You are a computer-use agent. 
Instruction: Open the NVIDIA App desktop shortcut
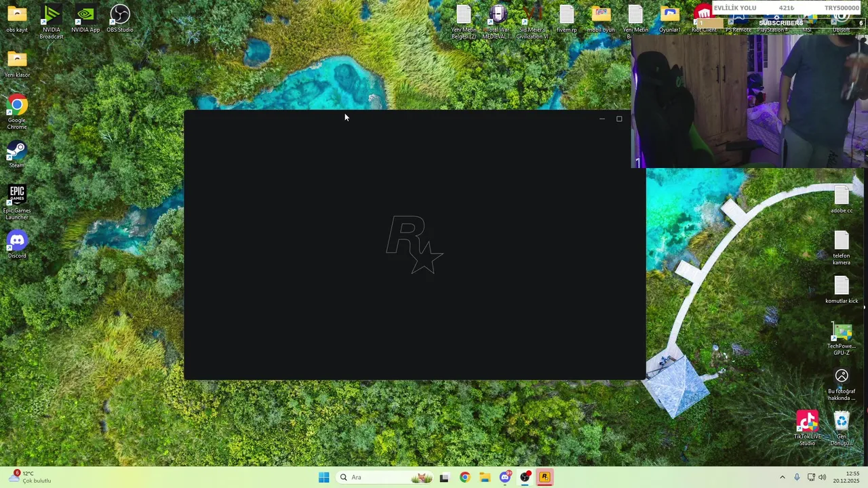point(85,19)
